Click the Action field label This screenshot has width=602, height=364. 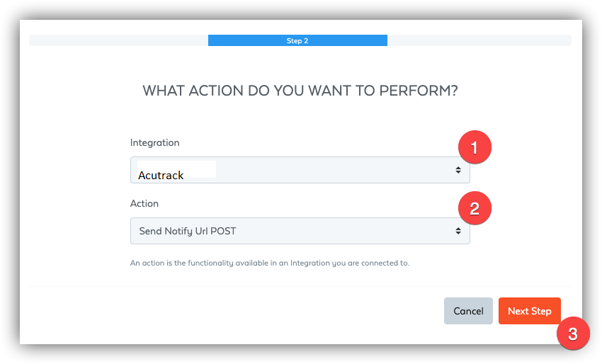144,203
